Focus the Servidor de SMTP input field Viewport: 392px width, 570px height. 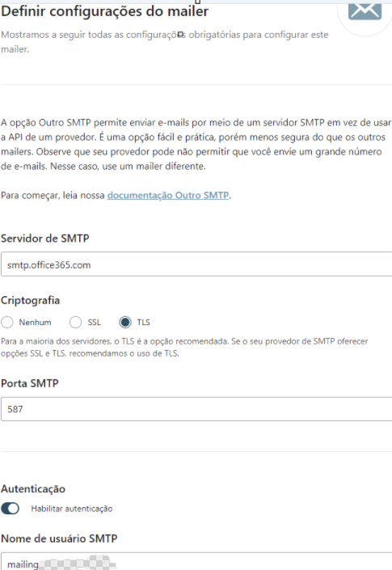[x=196, y=264]
